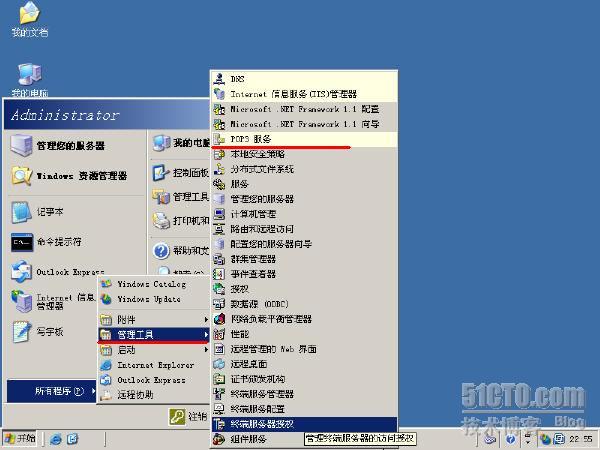
Task: Open POP3 服务 from the menu
Action: tap(304, 139)
